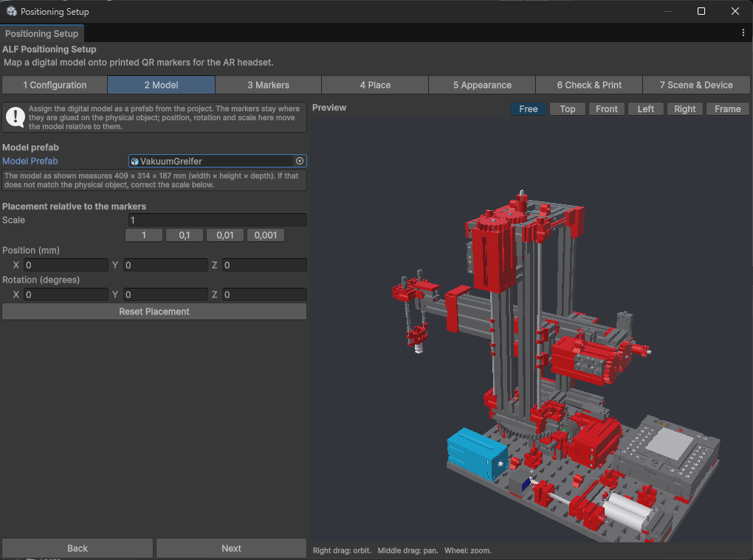
Task: Go to the 6 Check & Print step
Action: [589, 85]
